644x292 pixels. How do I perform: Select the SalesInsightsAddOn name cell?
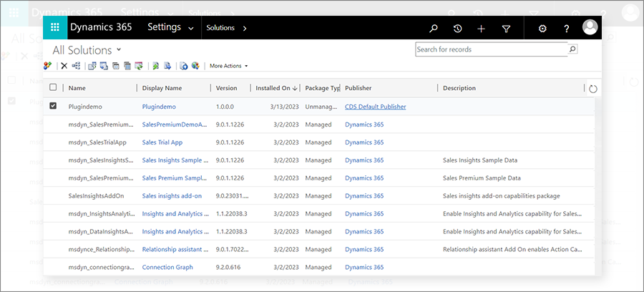tap(96, 196)
